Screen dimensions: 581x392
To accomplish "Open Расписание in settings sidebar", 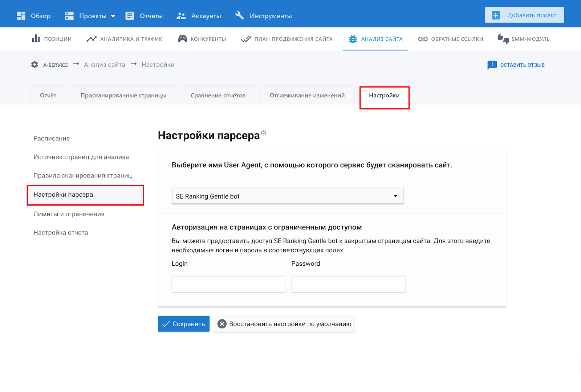I will [52, 138].
